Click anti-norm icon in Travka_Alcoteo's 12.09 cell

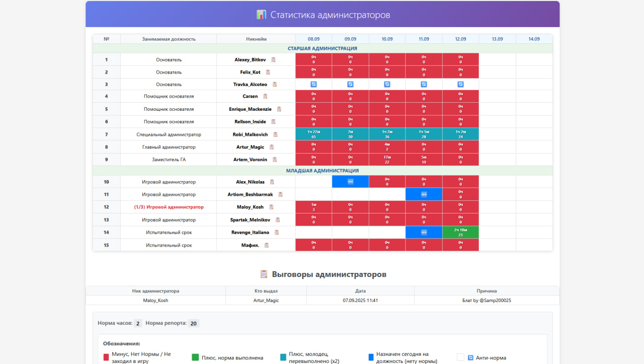460,84
